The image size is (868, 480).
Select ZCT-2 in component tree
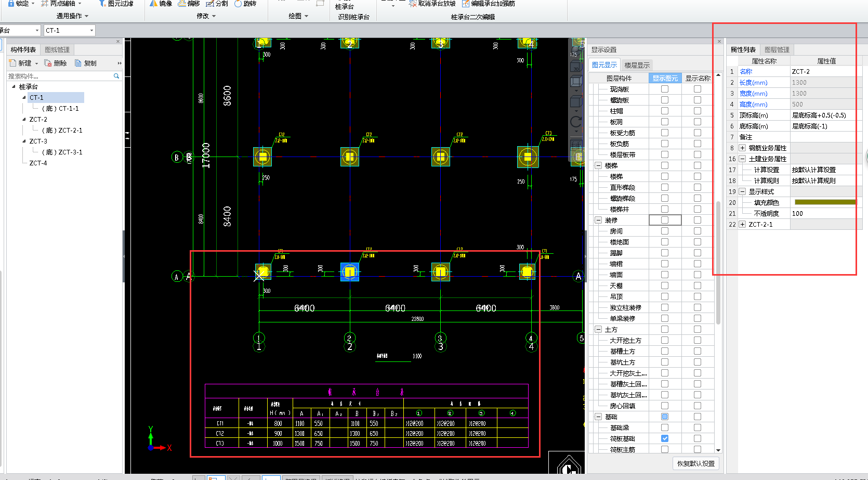(38, 119)
